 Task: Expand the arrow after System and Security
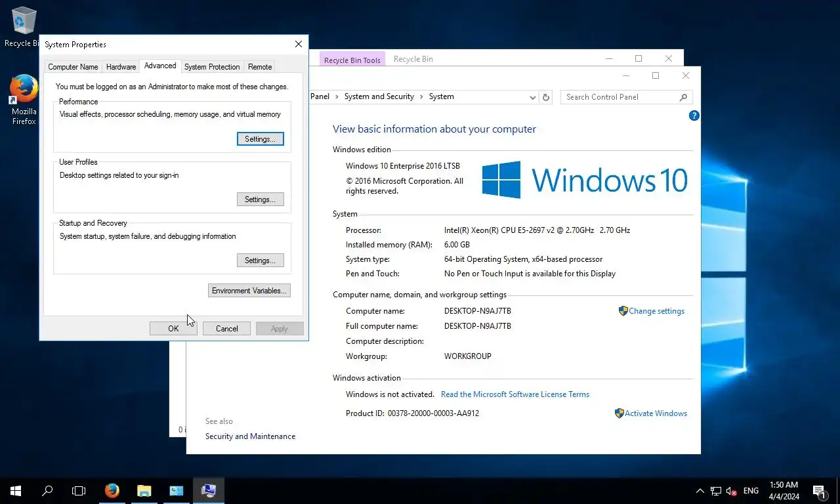421,96
